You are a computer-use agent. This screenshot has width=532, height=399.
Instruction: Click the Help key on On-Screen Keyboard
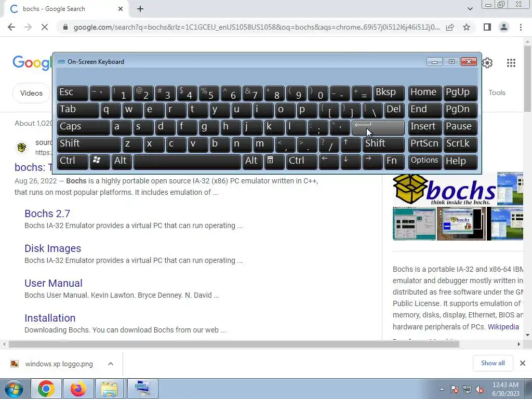[460, 162]
